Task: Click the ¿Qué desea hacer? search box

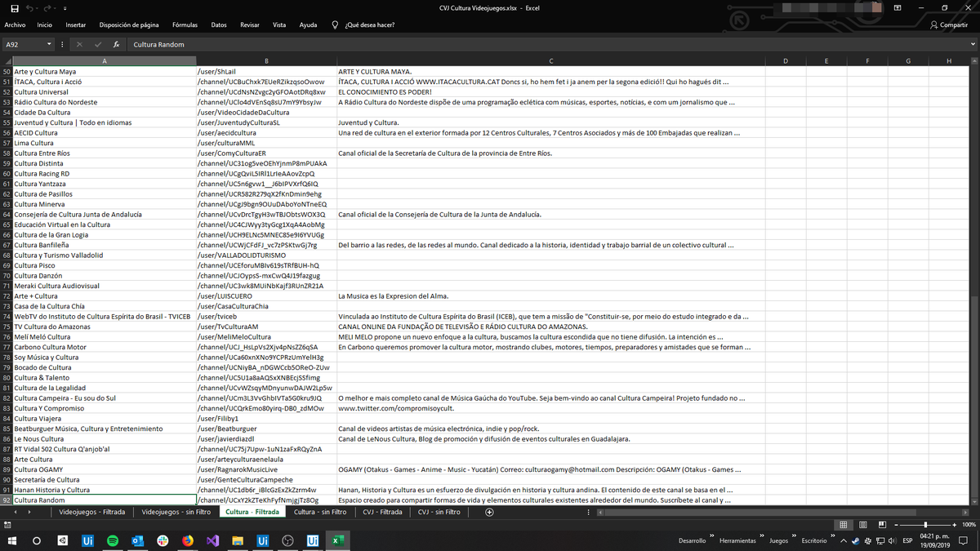Action: (x=370, y=25)
